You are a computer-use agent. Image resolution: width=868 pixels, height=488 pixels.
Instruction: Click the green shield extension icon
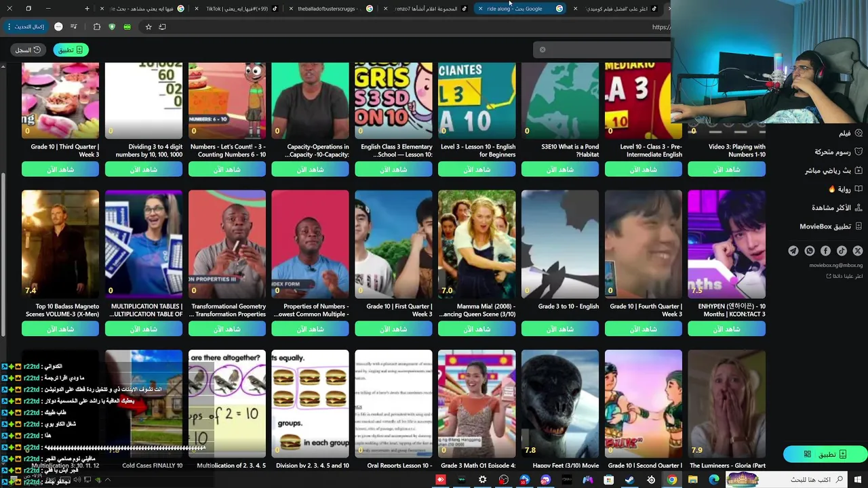click(x=112, y=26)
